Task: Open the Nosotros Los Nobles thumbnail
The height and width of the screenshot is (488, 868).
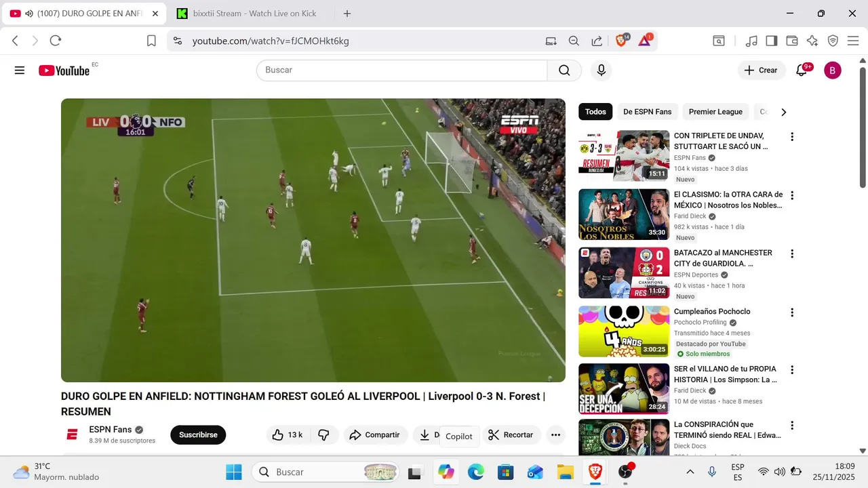Action: 624,214
